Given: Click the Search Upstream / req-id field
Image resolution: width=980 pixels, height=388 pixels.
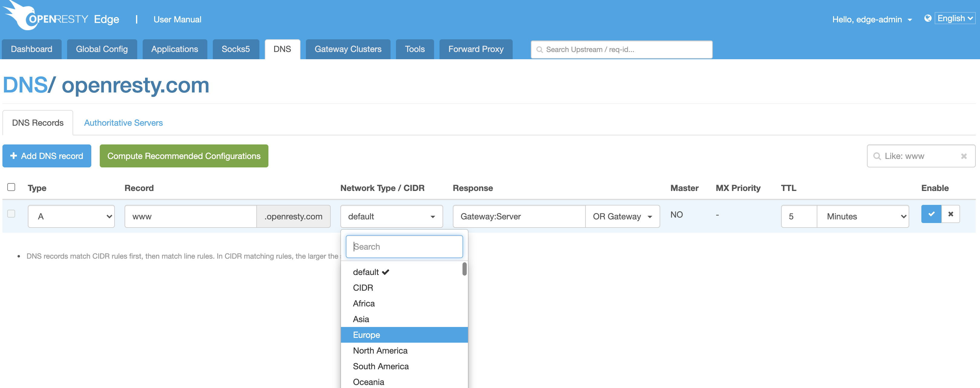Looking at the screenshot, I should pos(621,50).
